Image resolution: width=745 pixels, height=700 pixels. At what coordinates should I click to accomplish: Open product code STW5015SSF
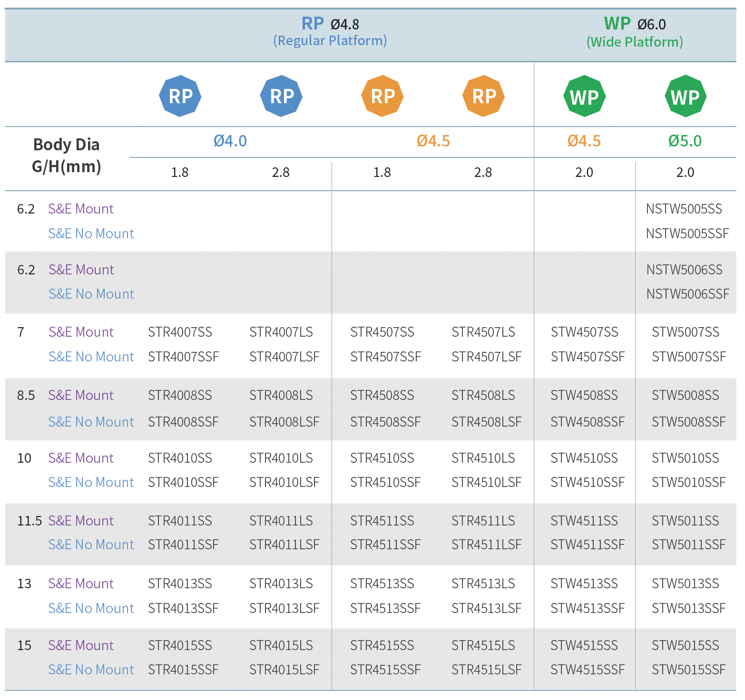coord(688,670)
